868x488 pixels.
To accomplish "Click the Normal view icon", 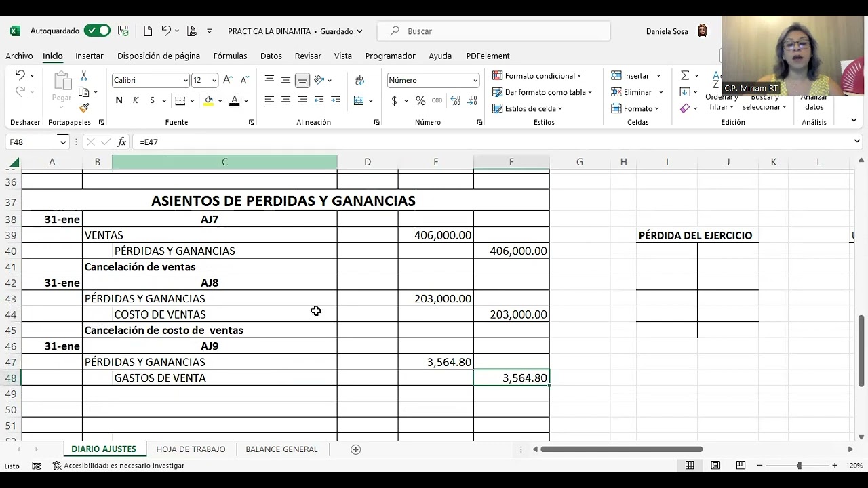I will click(x=690, y=466).
